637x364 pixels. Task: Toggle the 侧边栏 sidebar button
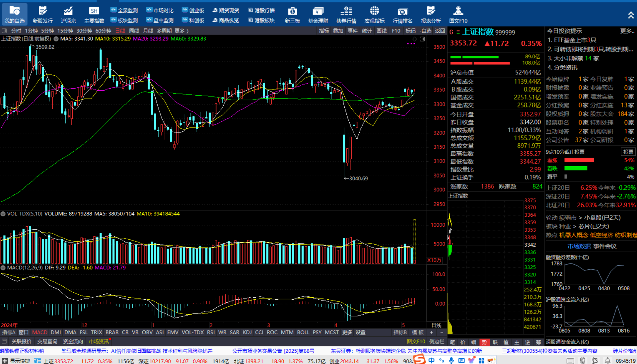[x=437, y=341]
